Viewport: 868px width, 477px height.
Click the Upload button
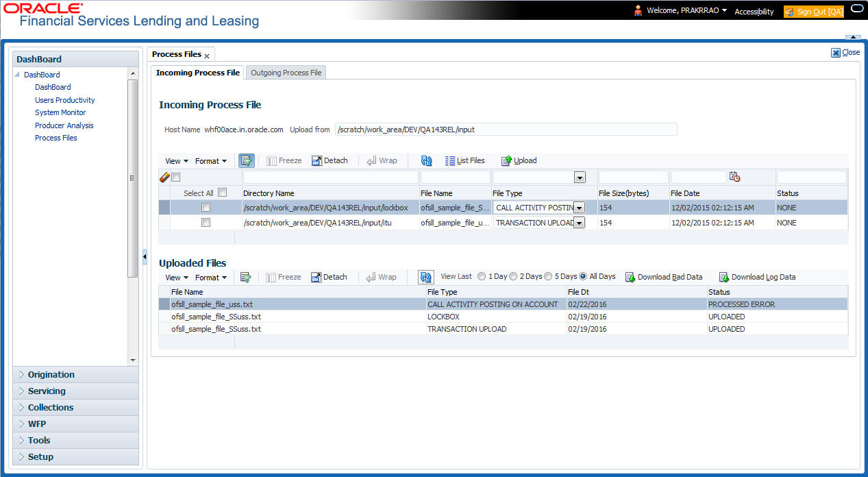(x=519, y=160)
